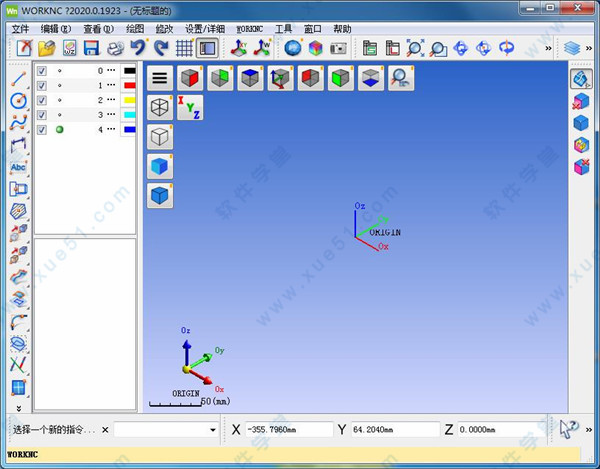Open the 帮助 menu
This screenshot has width=600, height=469.
point(342,29)
